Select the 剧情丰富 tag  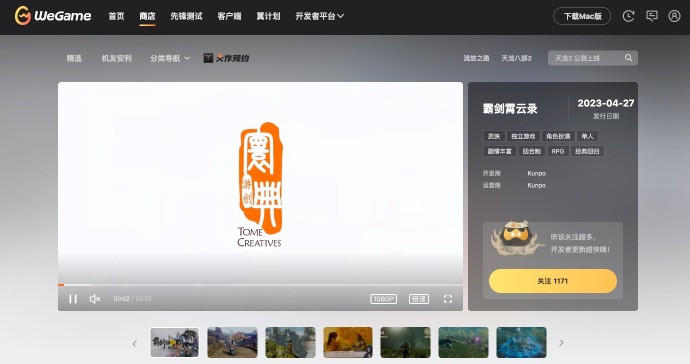[499, 151]
